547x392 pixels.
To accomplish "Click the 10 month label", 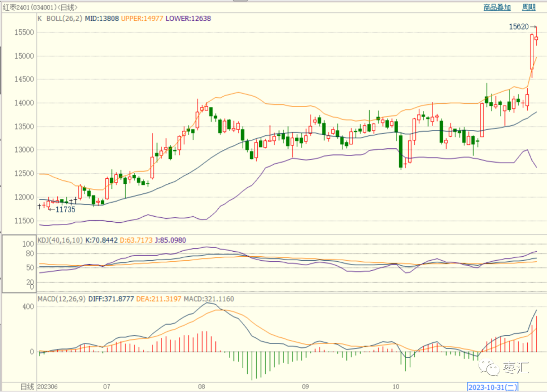I will (x=396, y=387).
